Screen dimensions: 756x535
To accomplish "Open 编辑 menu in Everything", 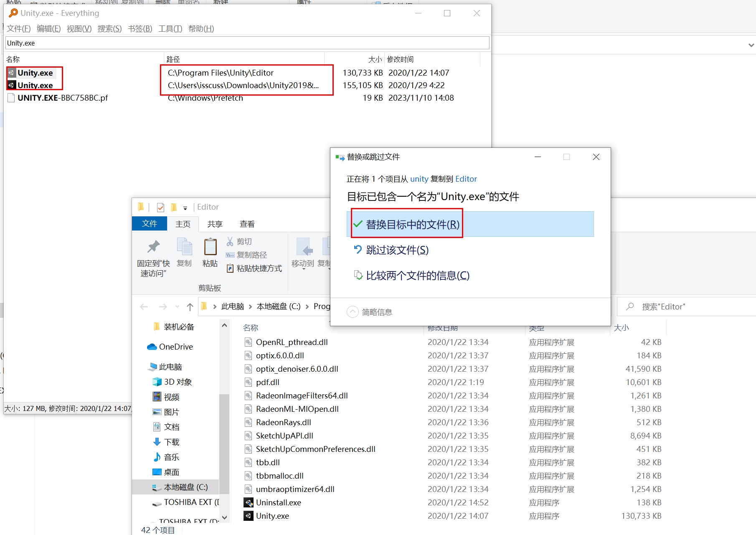I will coord(48,28).
